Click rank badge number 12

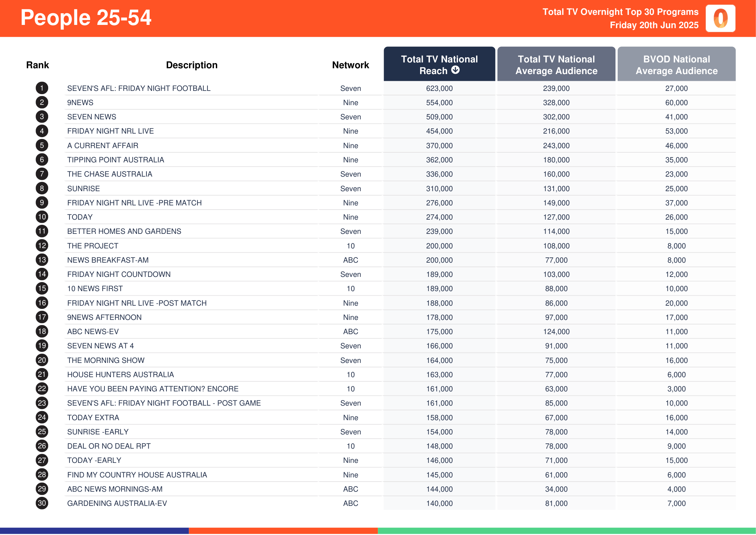point(42,246)
